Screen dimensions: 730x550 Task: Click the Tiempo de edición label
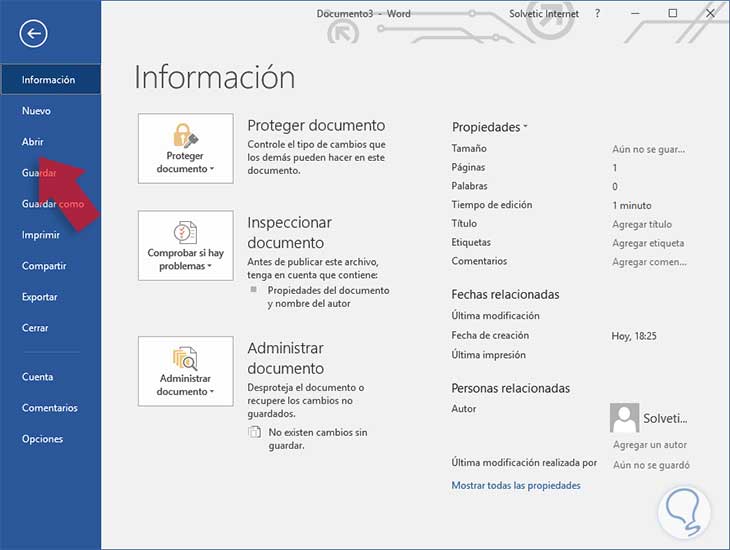point(492,204)
